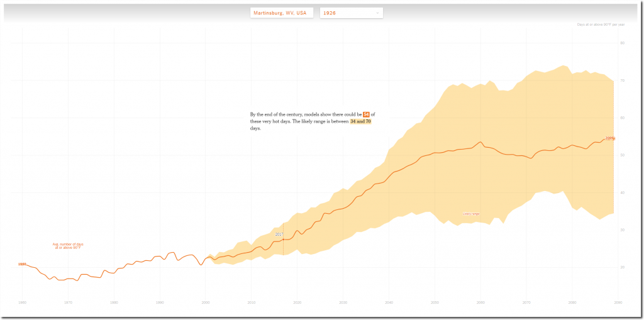
Task: Click the 20 value on the y-axis
Action: [x=622, y=267]
